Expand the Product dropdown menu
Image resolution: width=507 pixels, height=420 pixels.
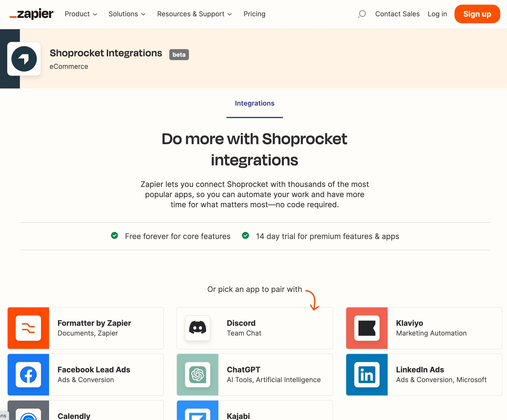pyautogui.click(x=81, y=14)
